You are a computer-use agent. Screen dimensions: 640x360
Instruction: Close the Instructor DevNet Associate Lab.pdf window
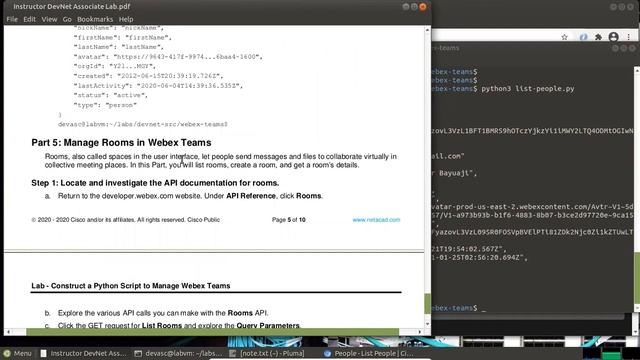pyautogui.click(x=423, y=7)
